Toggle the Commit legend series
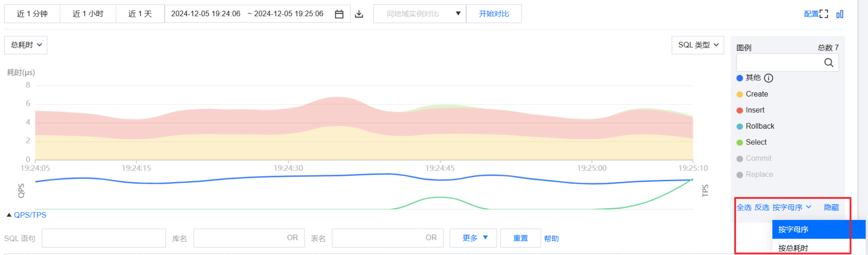The image size is (868, 255). [758, 159]
